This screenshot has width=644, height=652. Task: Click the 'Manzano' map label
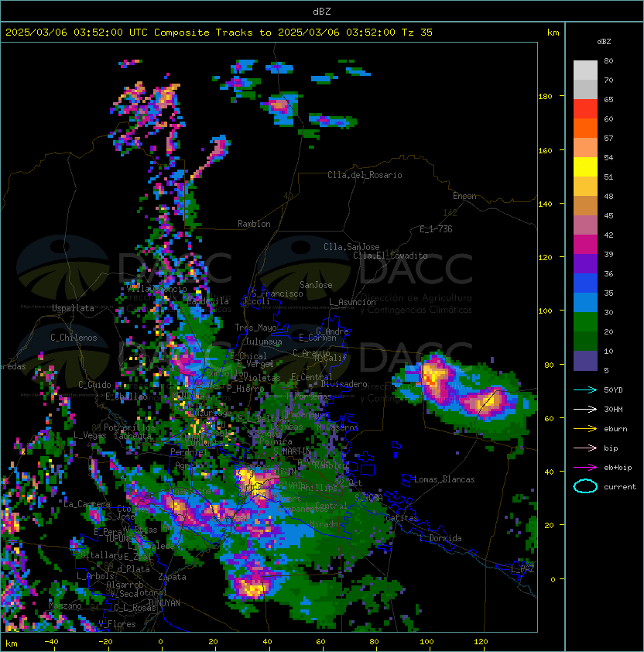pos(65,606)
